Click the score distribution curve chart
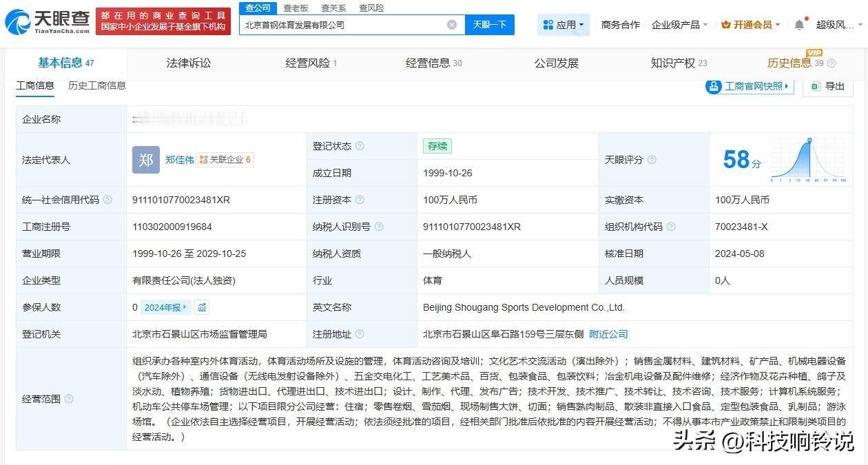Screen dimensions: 868x465 coord(808,160)
